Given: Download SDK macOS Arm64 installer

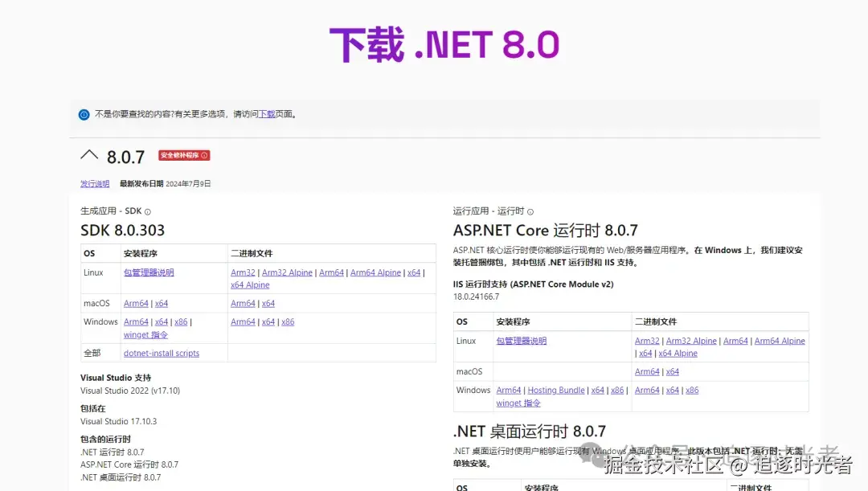Looking at the screenshot, I should coord(136,303).
